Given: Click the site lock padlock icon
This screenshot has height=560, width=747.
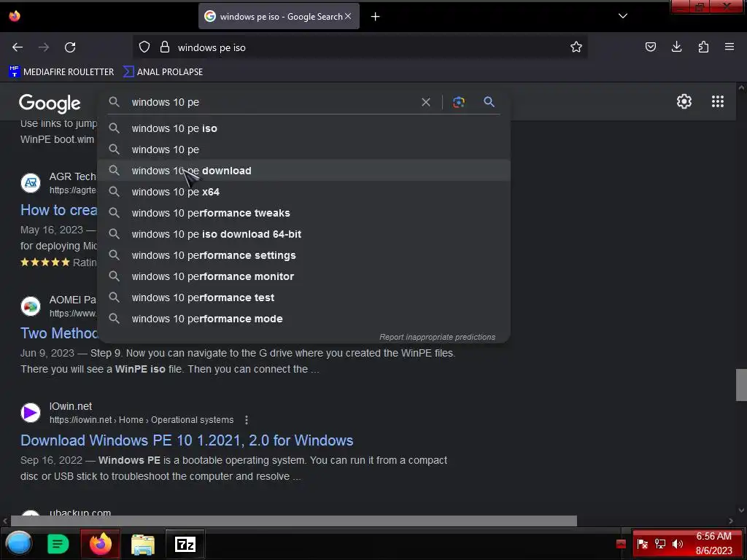Looking at the screenshot, I should click(165, 47).
